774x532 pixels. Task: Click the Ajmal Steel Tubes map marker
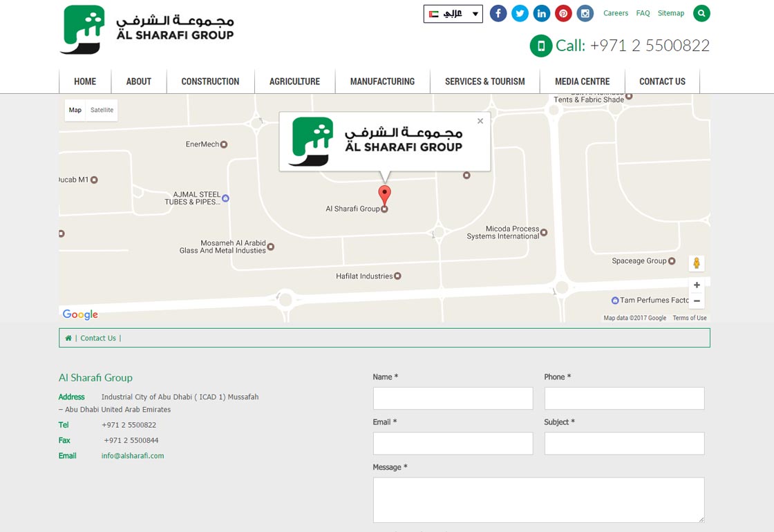(x=225, y=198)
